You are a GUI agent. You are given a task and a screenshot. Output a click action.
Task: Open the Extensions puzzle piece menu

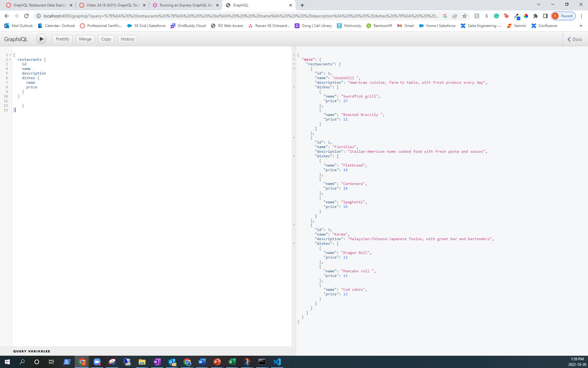(536, 16)
